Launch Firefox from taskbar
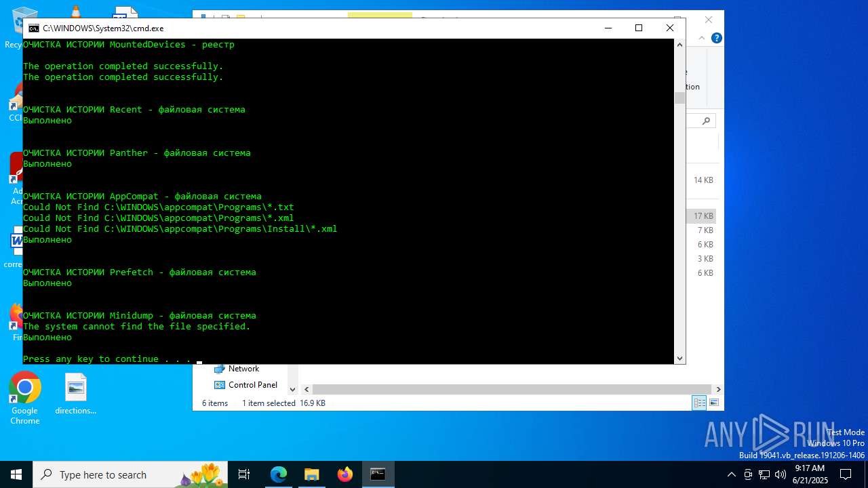 (x=345, y=474)
